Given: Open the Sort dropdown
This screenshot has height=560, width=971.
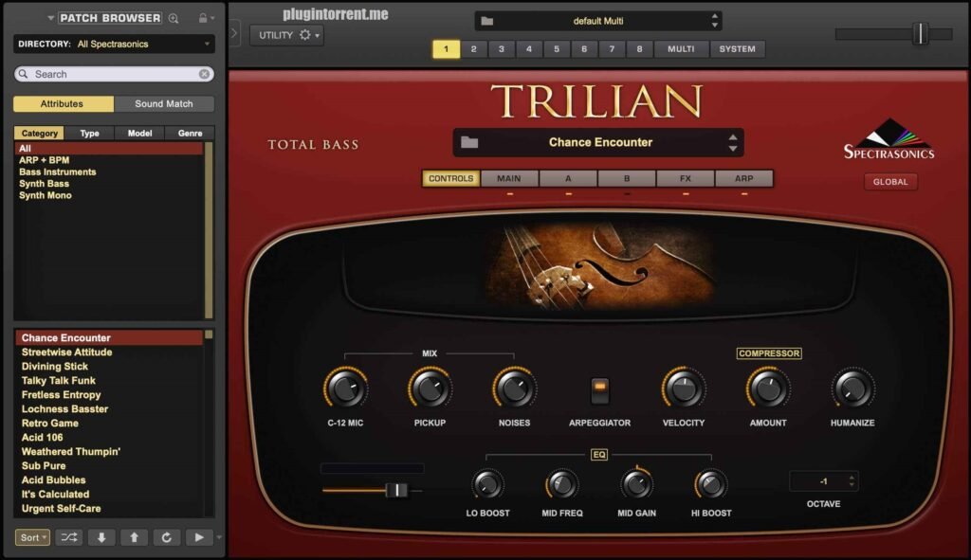Looking at the screenshot, I should pos(32,537).
